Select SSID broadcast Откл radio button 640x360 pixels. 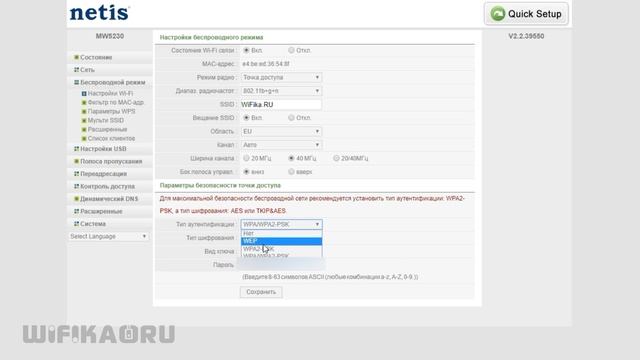point(291,118)
